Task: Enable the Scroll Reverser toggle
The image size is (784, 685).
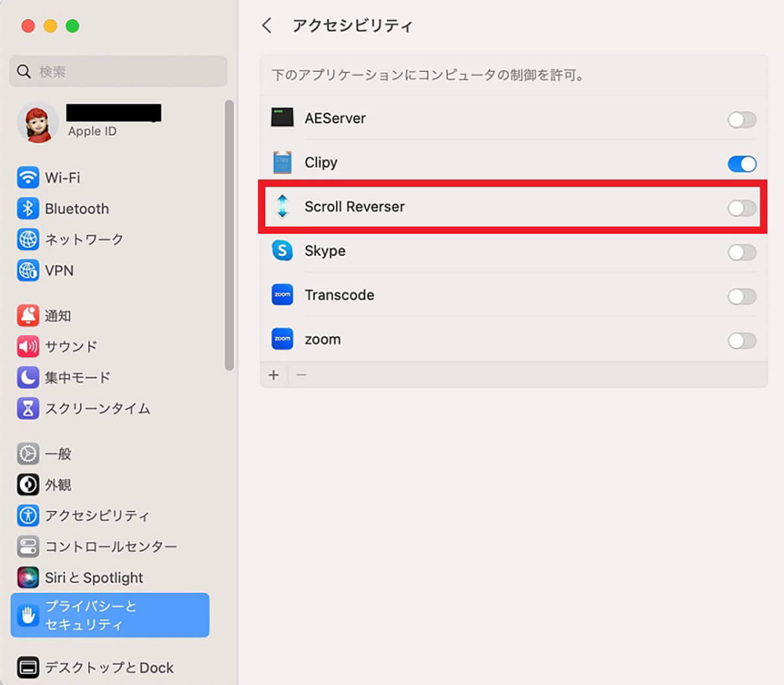Action: coord(742,208)
